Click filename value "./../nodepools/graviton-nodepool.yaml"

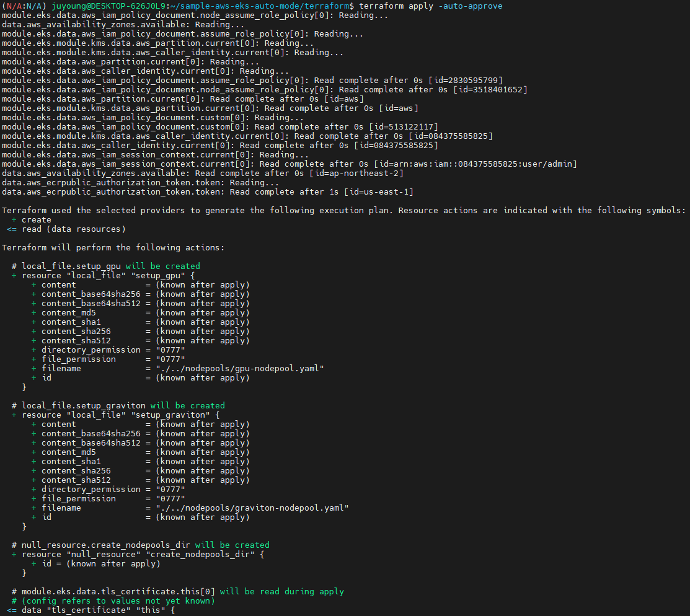pyautogui.click(x=252, y=508)
